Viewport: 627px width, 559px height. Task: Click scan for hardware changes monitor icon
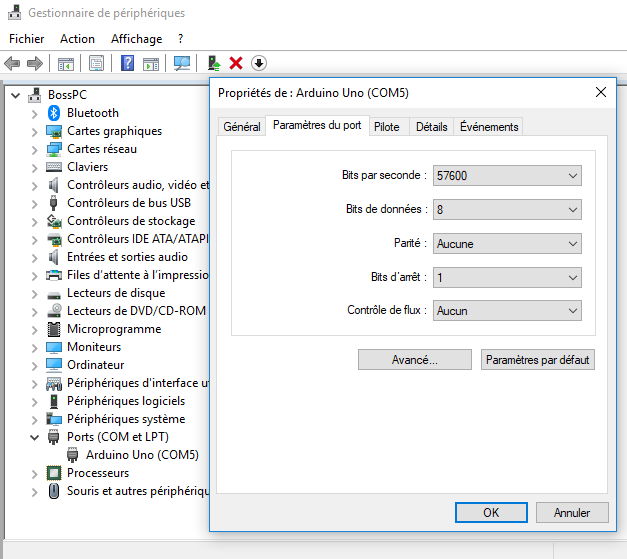point(182,63)
